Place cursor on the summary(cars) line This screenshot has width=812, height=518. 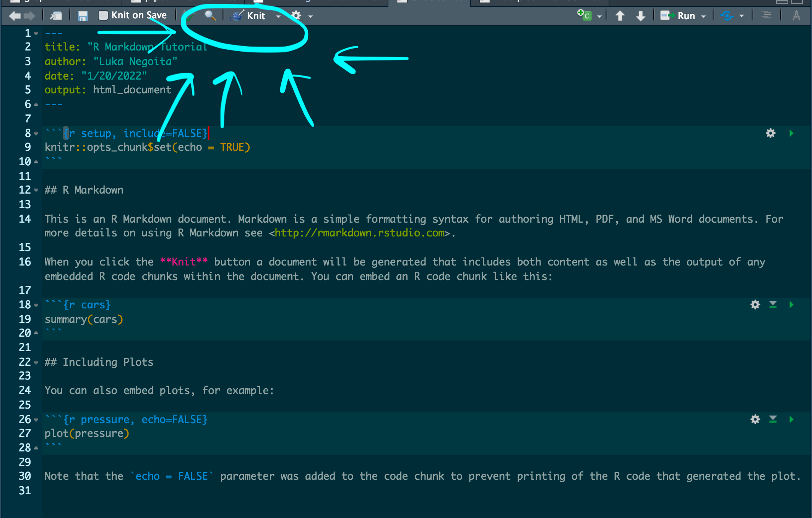pyautogui.click(x=84, y=319)
